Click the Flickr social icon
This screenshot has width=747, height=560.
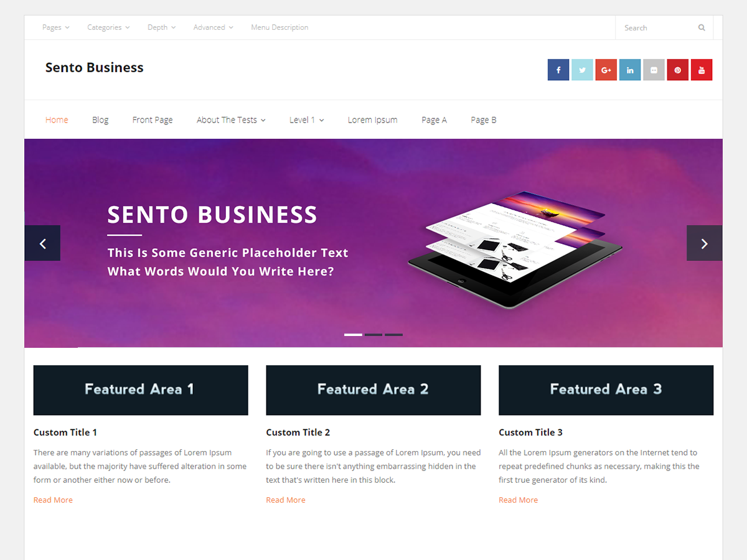(654, 70)
